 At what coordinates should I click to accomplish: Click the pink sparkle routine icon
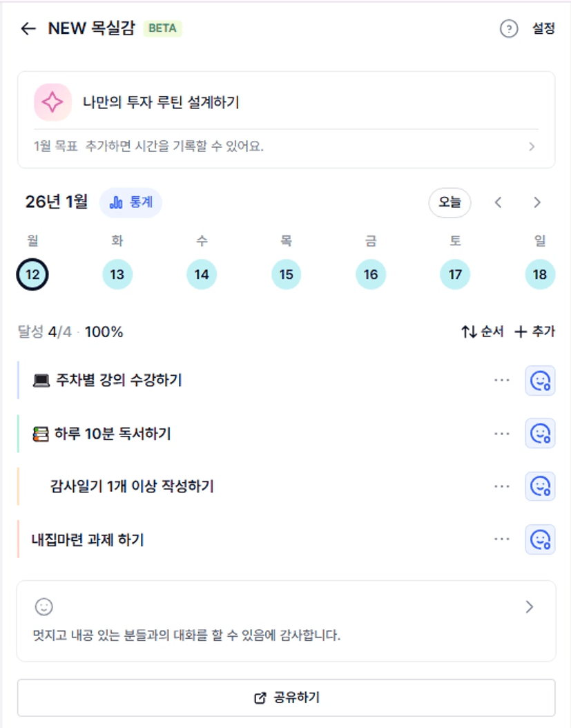click(x=52, y=102)
